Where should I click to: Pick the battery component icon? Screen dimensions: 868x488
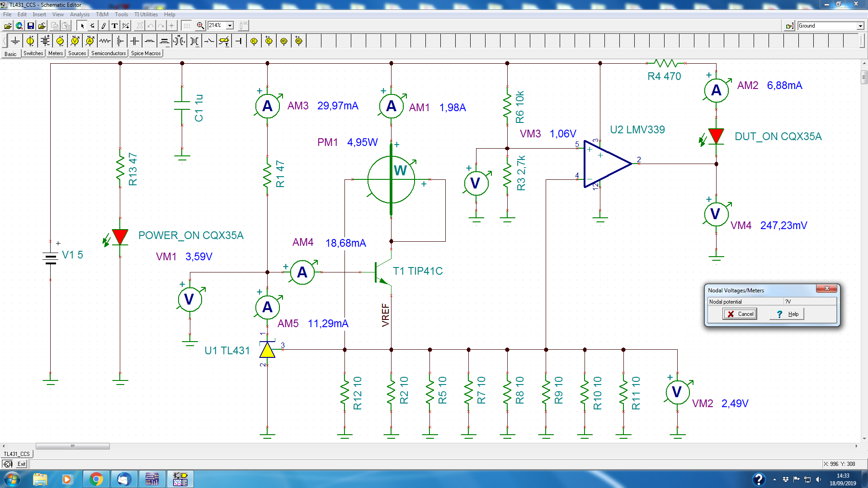45,41
